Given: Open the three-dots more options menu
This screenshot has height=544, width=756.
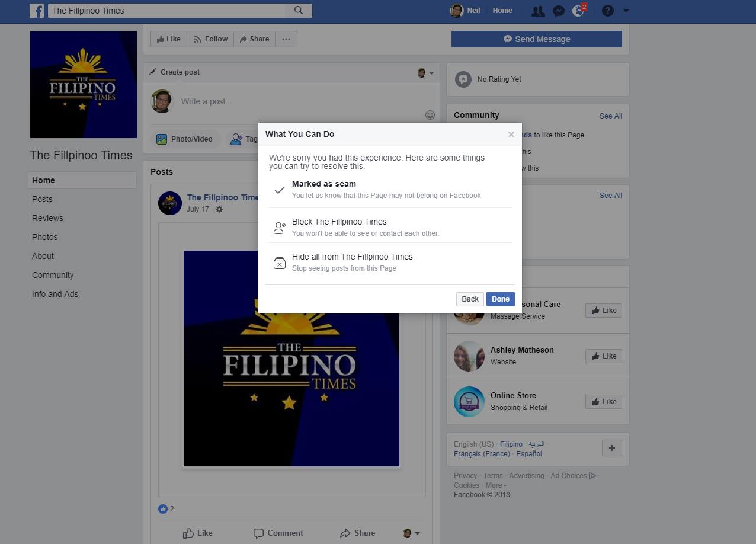Looking at the screenshot, I should click(x=286, y=39).
